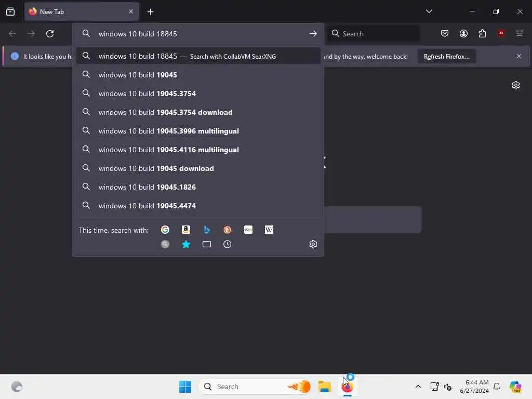Open the uBlock Origin extension icon

click(501, 33)
